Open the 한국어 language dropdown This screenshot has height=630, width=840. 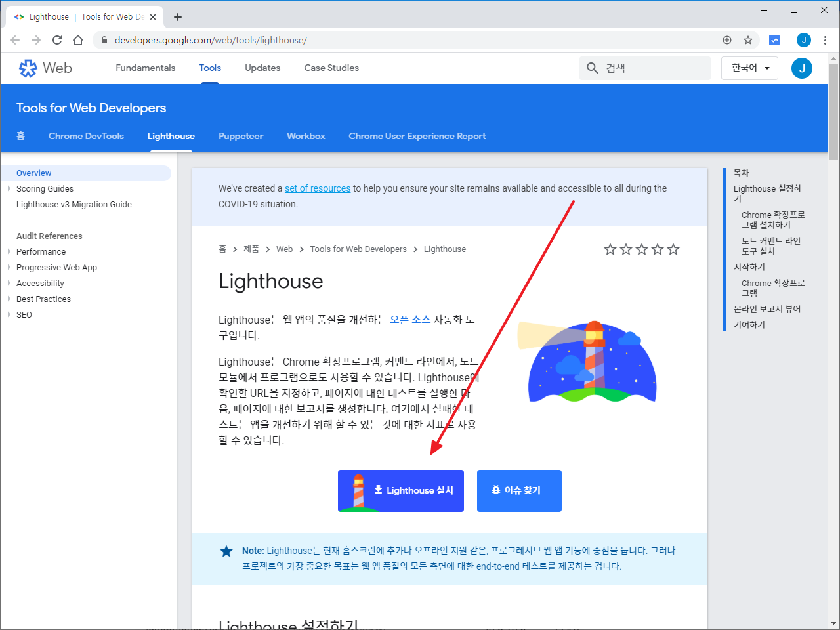749,68
